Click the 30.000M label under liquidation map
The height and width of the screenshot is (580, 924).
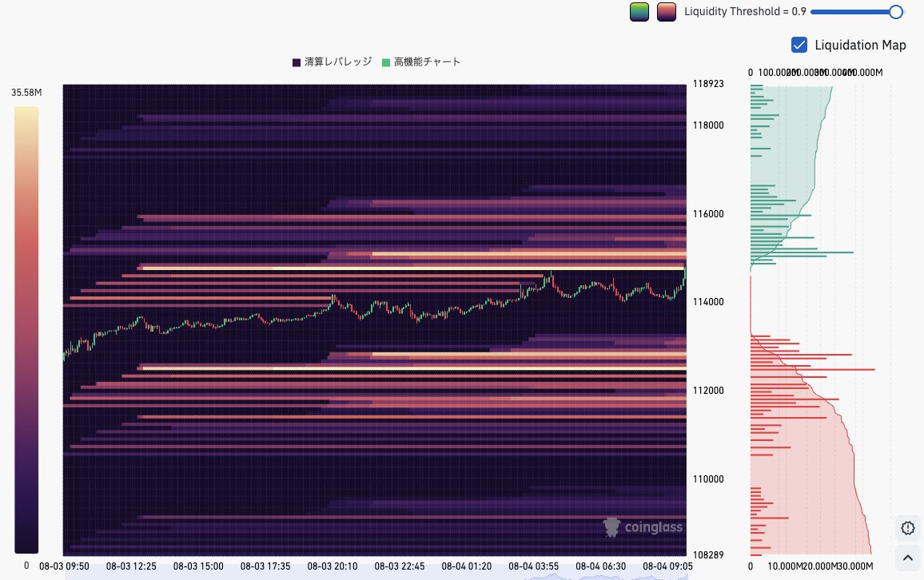pos(855,566)
